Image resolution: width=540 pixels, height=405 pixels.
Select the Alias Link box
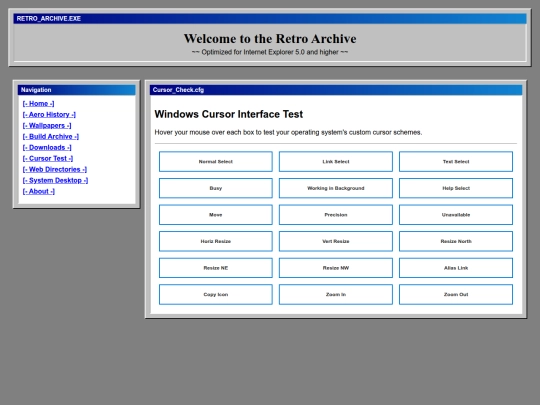point(456,268)
